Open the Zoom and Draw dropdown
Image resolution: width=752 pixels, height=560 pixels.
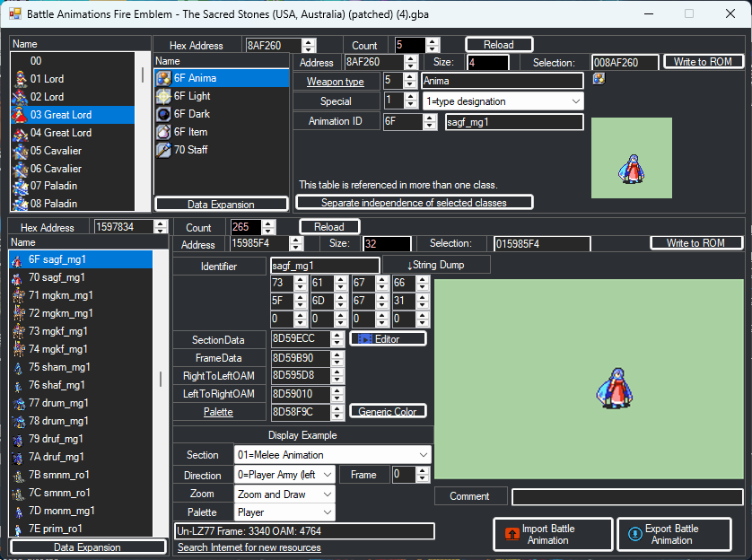(x=328, y=494)
